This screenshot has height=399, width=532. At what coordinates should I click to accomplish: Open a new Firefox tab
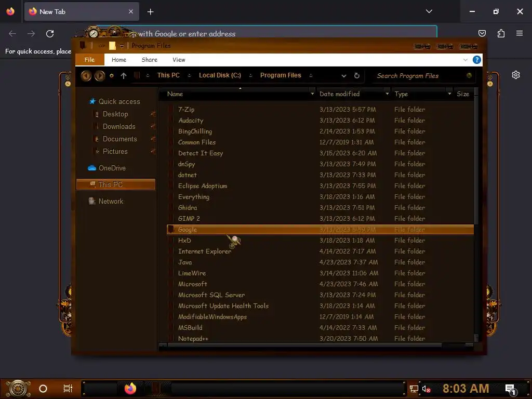(150, 12)
